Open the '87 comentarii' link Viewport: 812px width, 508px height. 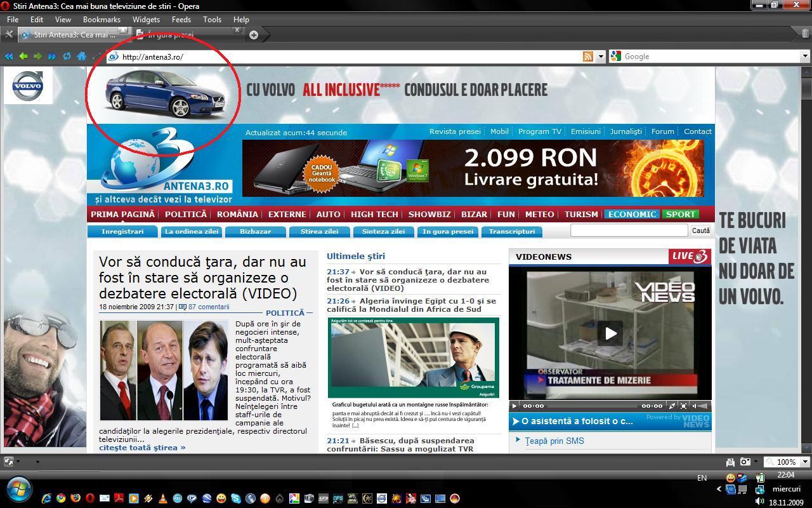pos(209,307)
